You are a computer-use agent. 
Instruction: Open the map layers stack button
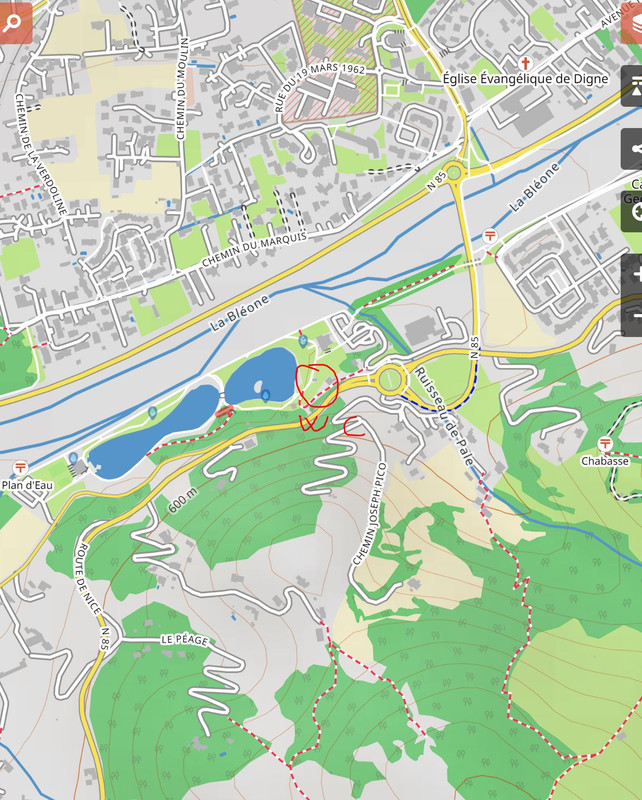pyautogui.click(x=633, y=22)
